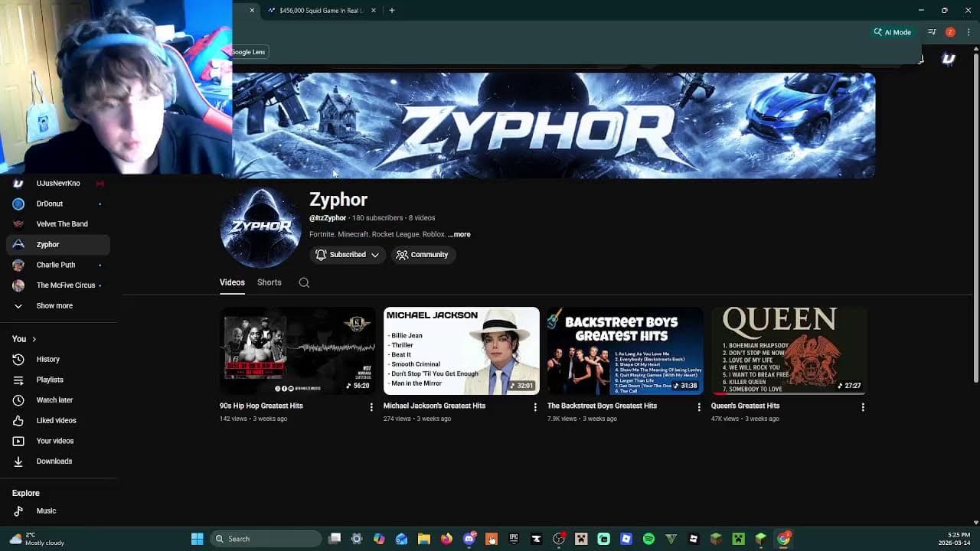This screenshot has height=551, width=980.
Task: Open Liked videos in the sidebar
Action: pos(58,420)
